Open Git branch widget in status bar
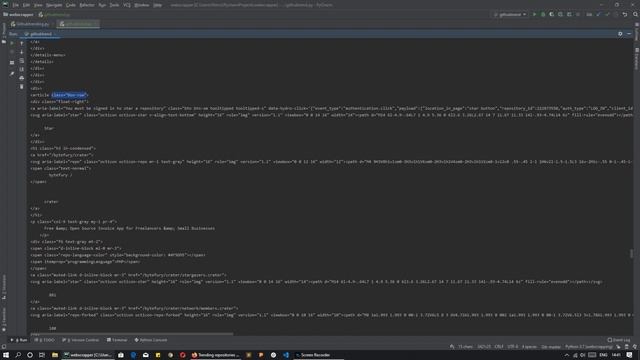The image size is (640, 360). (x=551, y=347)
